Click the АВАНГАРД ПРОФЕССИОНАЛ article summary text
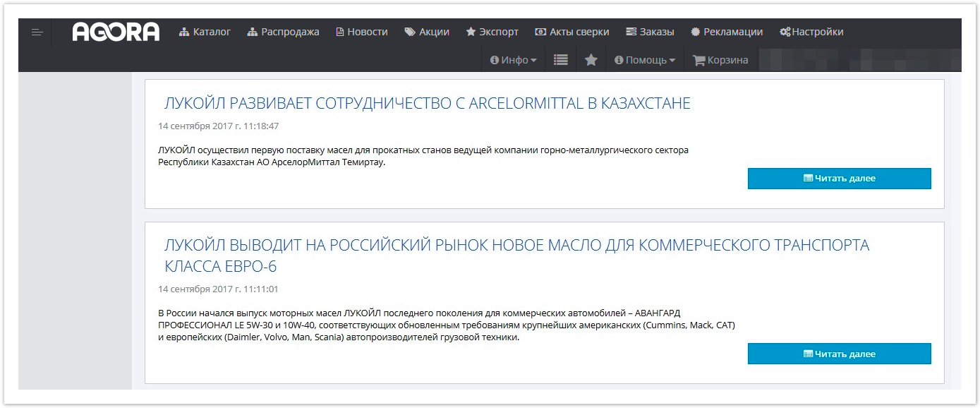The height and width of the screenshot is (408, 980). (x=447, y=325)
